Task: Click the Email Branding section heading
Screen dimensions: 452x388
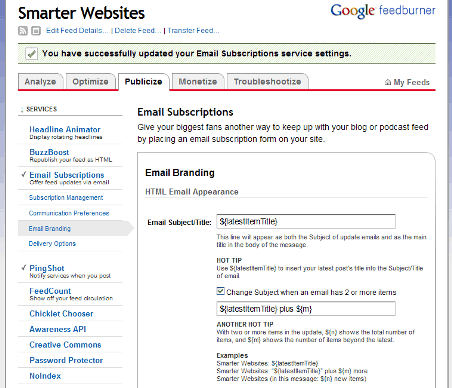Action: click(180, 173)
